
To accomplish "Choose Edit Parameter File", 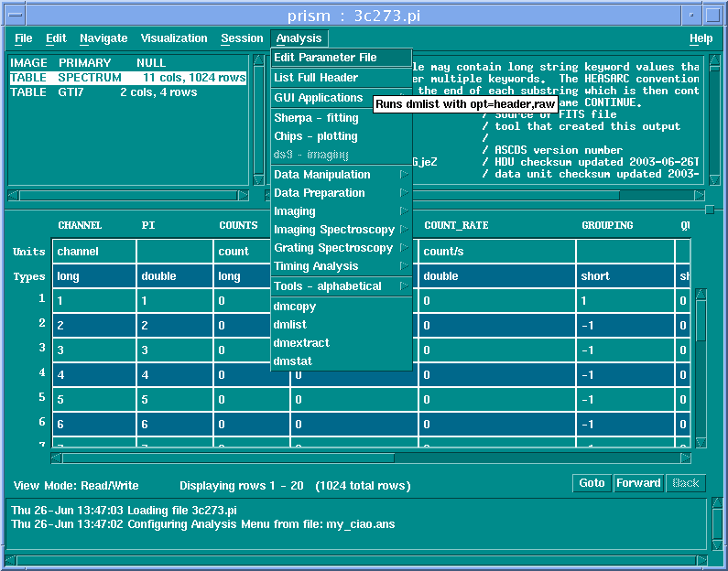I will tap(342, 58).
